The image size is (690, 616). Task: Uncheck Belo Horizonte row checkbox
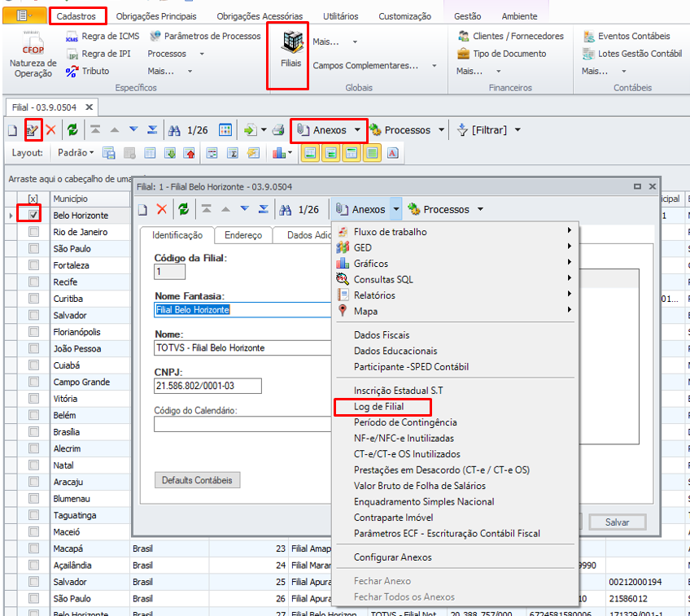pos(34,215)
